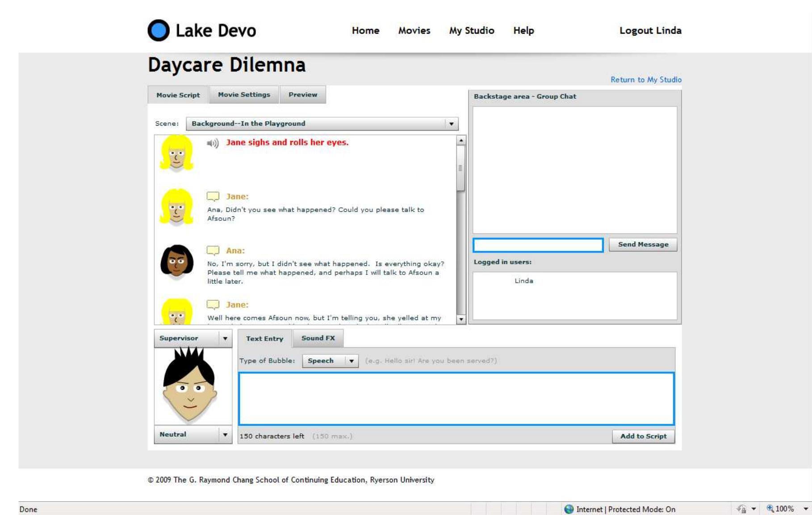
Task: Select the Text Entry tab
Action: 265,338
